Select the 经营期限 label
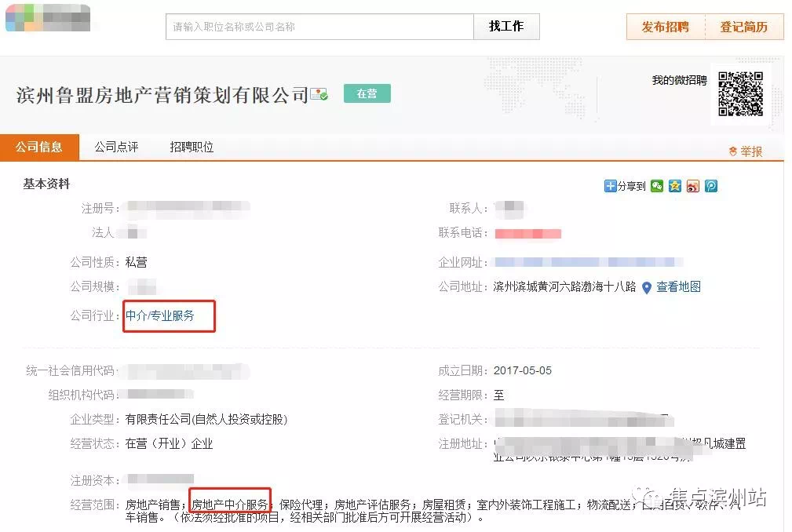792x532 pixels. pyautogui.click(x=463, y=395)
